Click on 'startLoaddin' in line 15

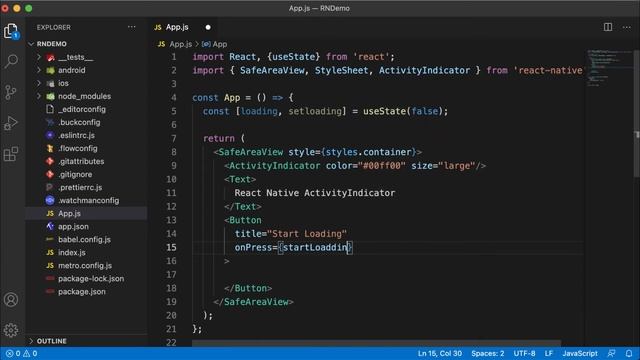315,247
